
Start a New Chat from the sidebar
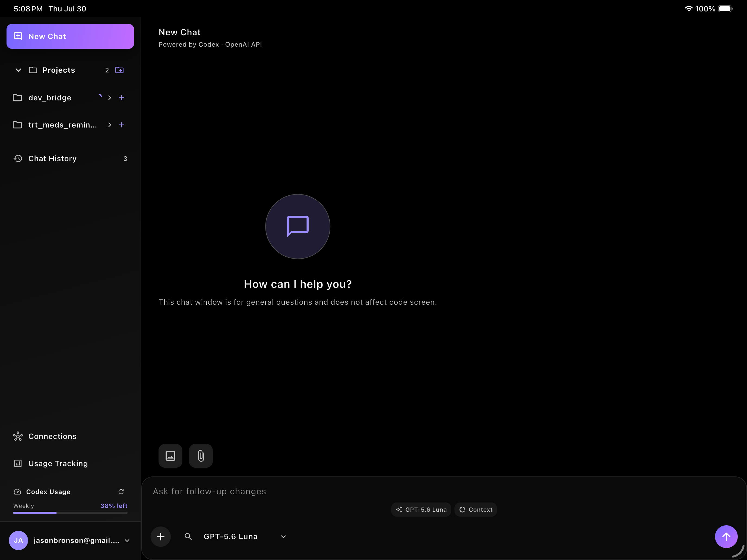click(x=70, y=36)
